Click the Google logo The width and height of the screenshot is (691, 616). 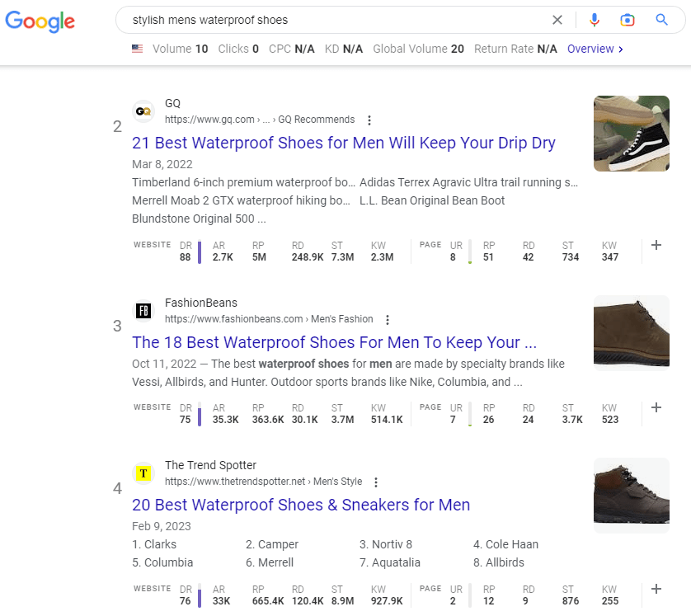(40, 21)
